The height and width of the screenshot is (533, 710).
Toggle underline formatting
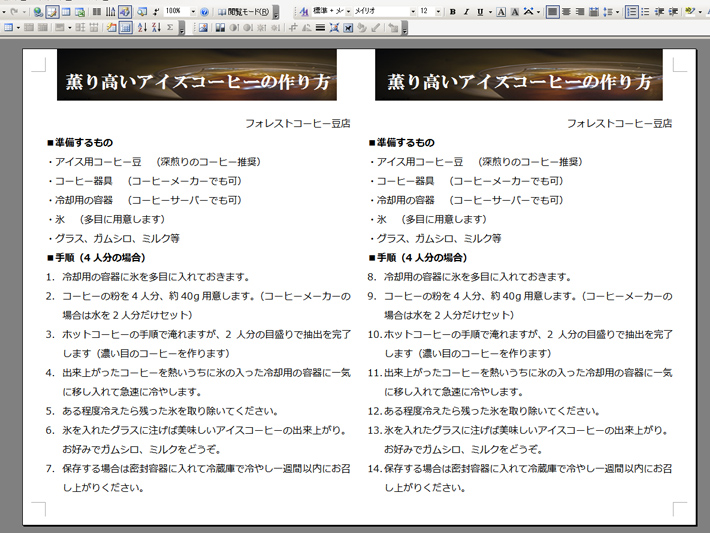(479, 11)
